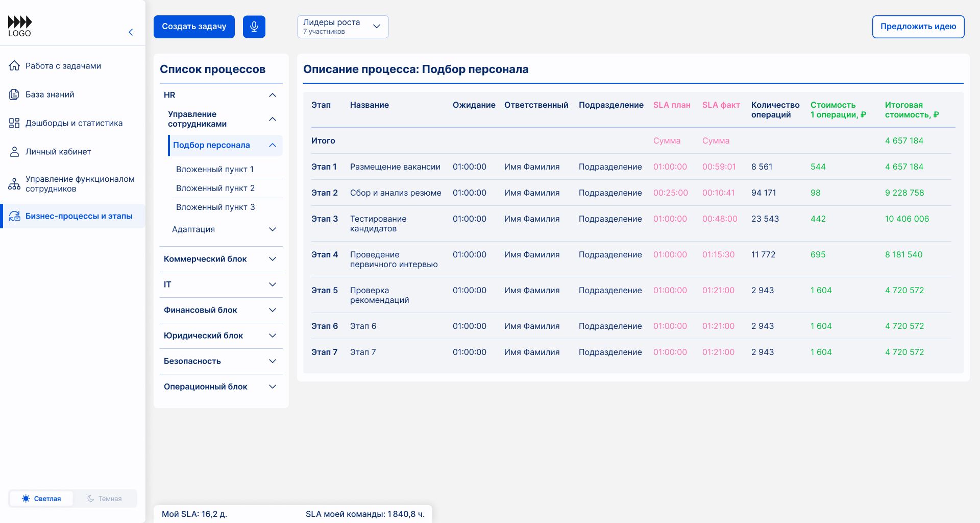Click the home icon for Работа с задачами
This screenshot has height=523, width=980.
click(x=14, y=66)
